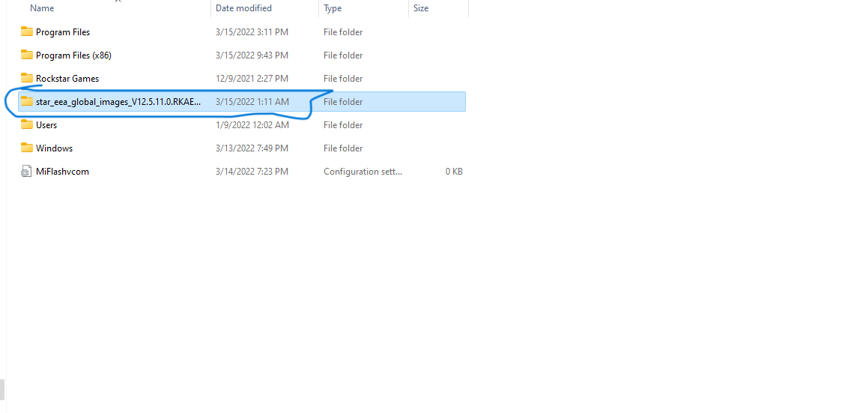
Task: Click the 0 KB size value
Action: (x=454, y=172)
